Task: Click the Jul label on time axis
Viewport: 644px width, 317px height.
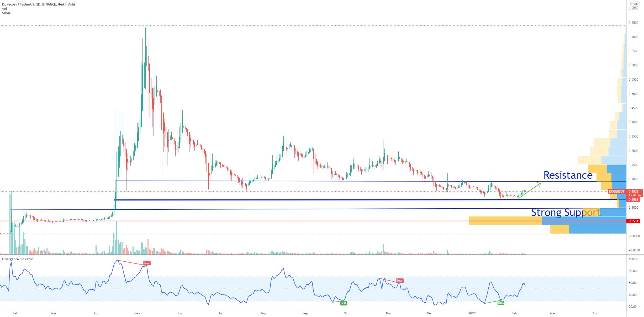Action: pyautogui.click(x=220, y=313)
